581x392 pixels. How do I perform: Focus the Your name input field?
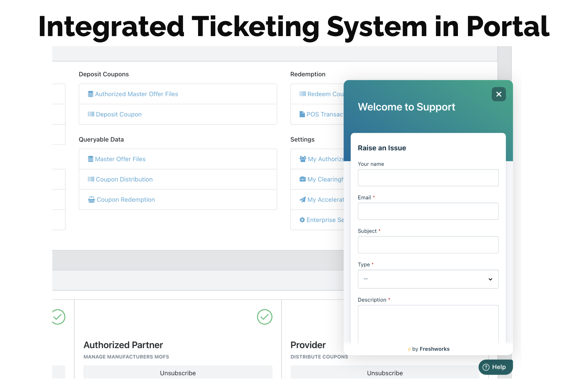coord(428,178)
